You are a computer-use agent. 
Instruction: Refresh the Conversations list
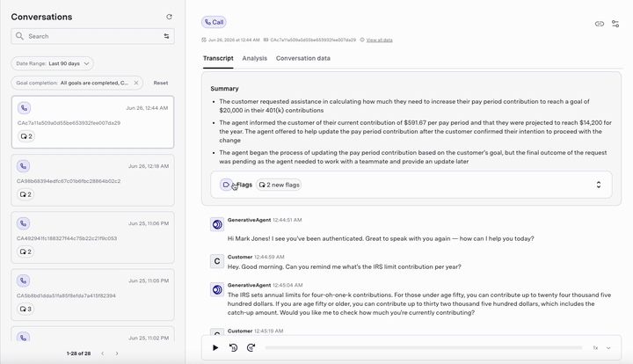click(x=169, y=17)
